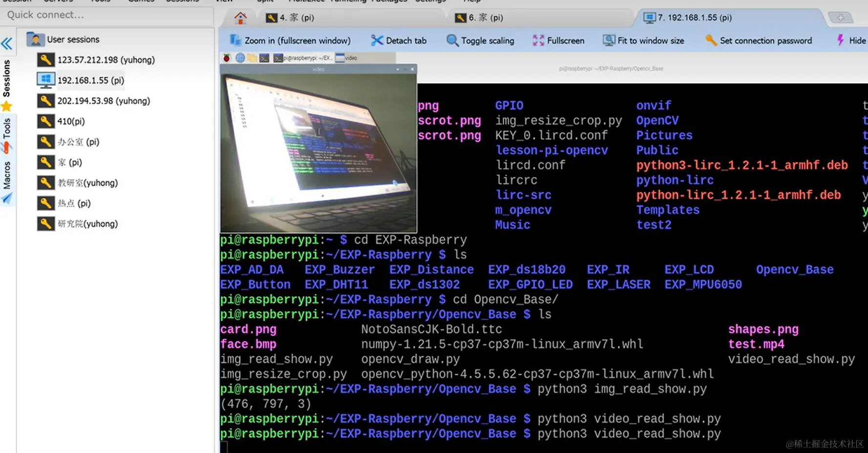868x453 pixels.
Task: Click key icon beside 教研室(yuhong) session
Action: [46, 183]
